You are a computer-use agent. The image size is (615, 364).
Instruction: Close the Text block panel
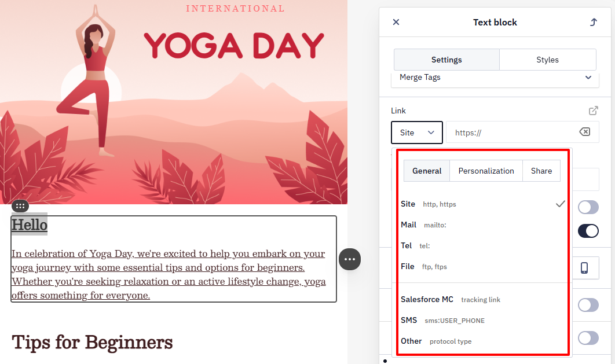[396, 22]
